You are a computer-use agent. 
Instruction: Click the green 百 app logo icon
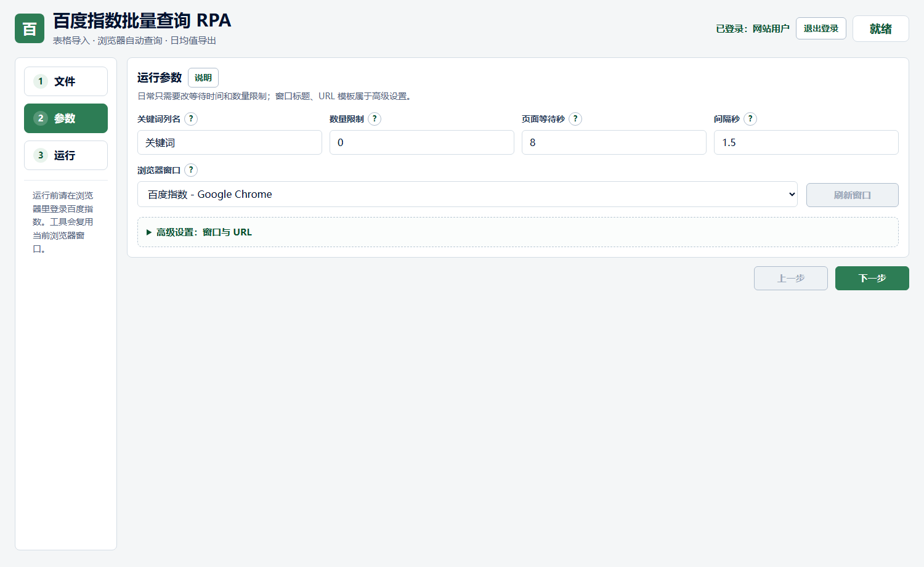[30, 28]
